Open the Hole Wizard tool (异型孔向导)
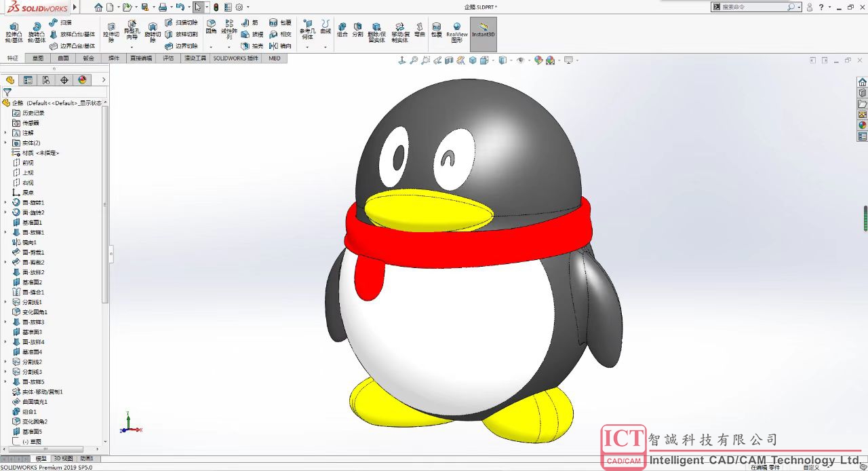 pyautogui.click(x=132, y=30)
